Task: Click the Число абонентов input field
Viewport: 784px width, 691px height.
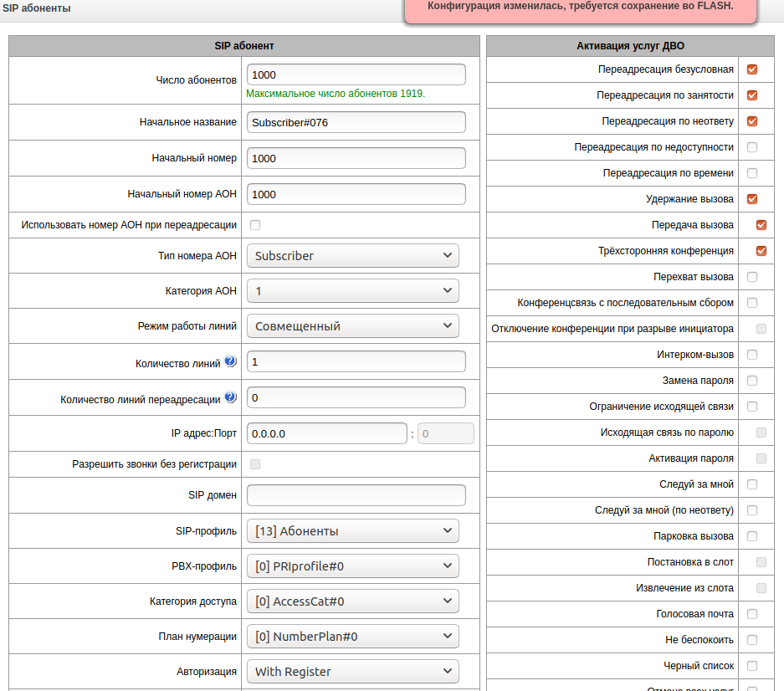Action: [356, 74]
